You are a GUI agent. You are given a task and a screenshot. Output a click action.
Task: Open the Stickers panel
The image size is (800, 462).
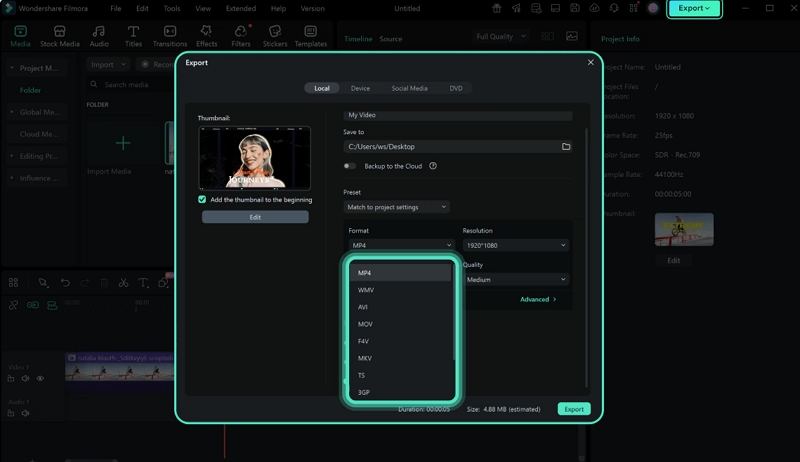click(275, 37)
